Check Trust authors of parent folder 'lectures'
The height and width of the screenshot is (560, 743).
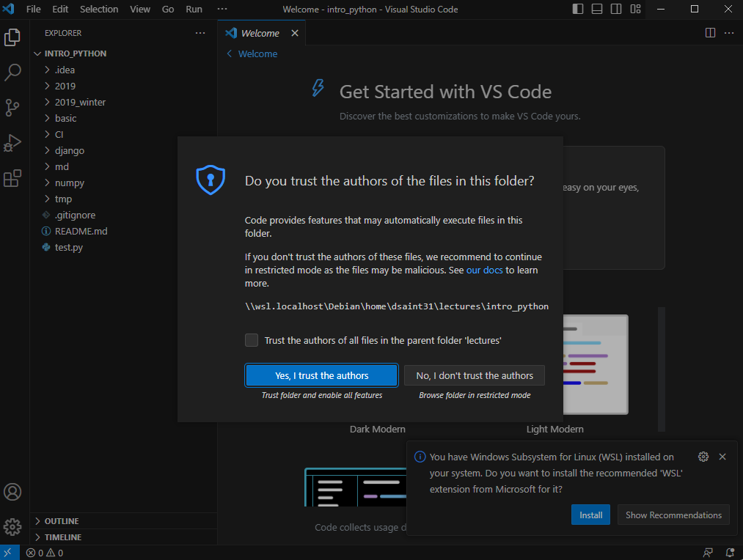pos(252,340)
